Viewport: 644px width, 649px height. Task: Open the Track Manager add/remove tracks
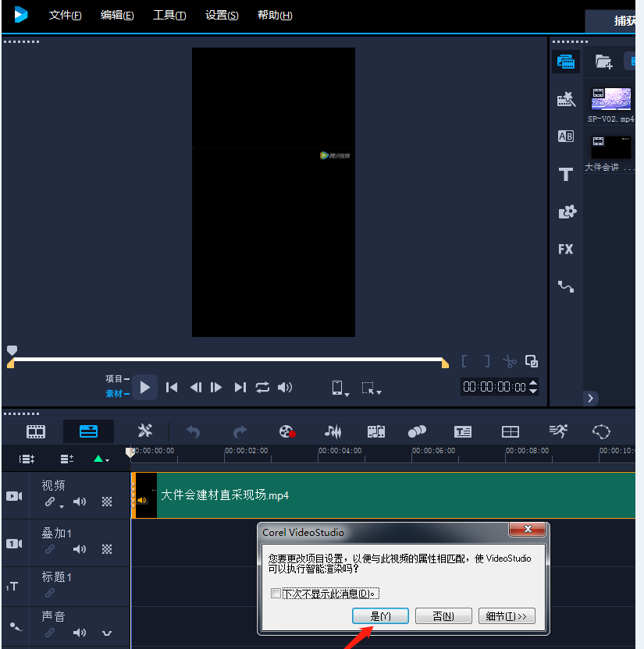click(x=66, y=459)
